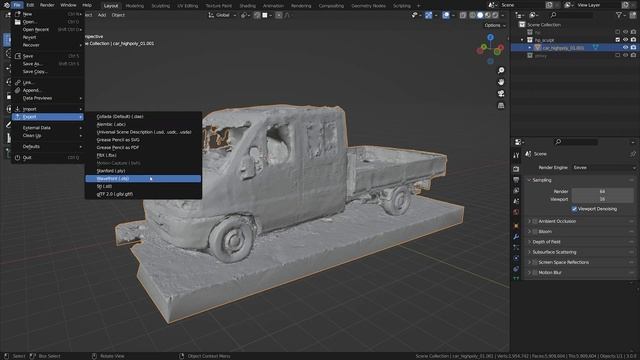This screenshot has height=360, width=640.
Task: Open the Edit menu
Action: point(30,5)
